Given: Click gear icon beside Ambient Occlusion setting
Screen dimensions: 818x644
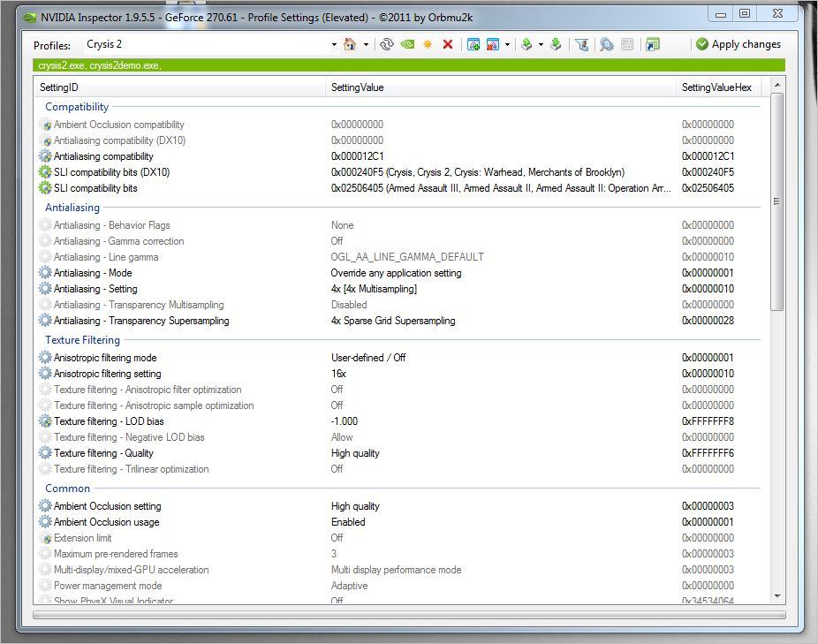Looking at the screenshot, I should (45, 505).
